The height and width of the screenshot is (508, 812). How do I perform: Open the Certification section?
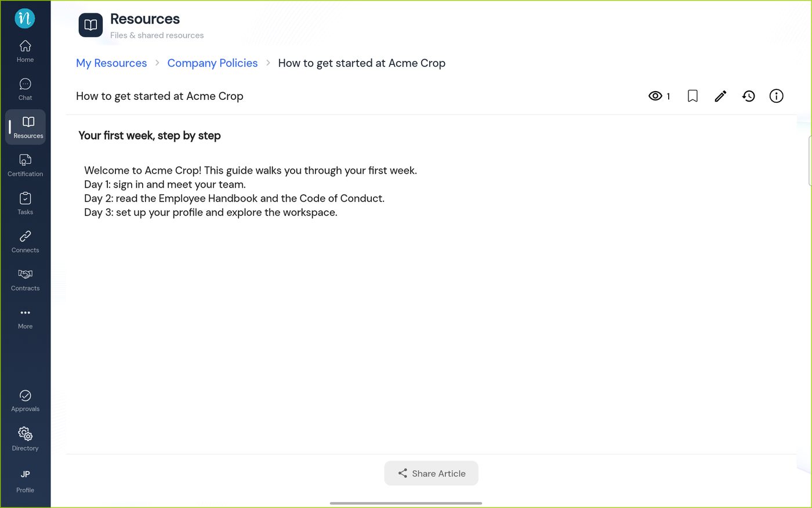25,165
